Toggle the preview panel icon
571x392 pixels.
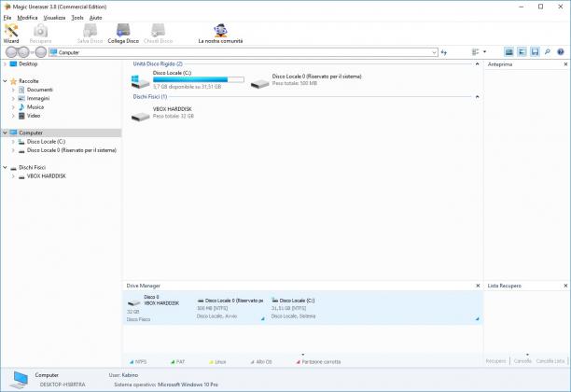tap(522, 52)
